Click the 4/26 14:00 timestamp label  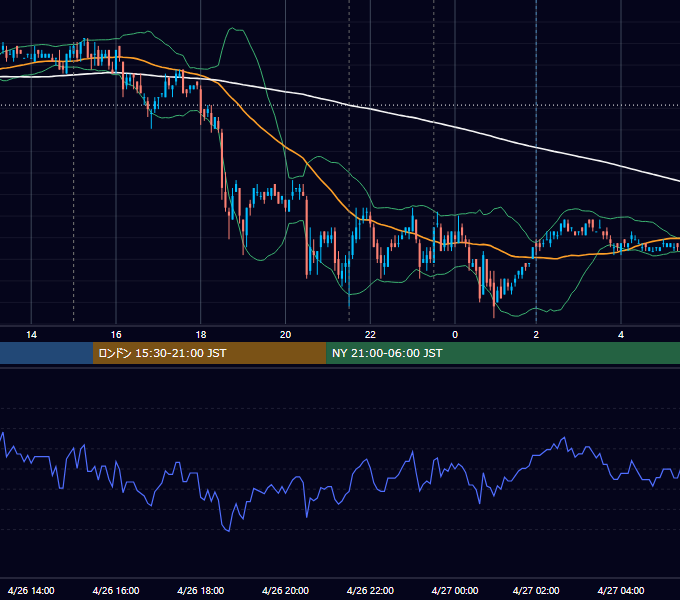(x=31, y=590)
